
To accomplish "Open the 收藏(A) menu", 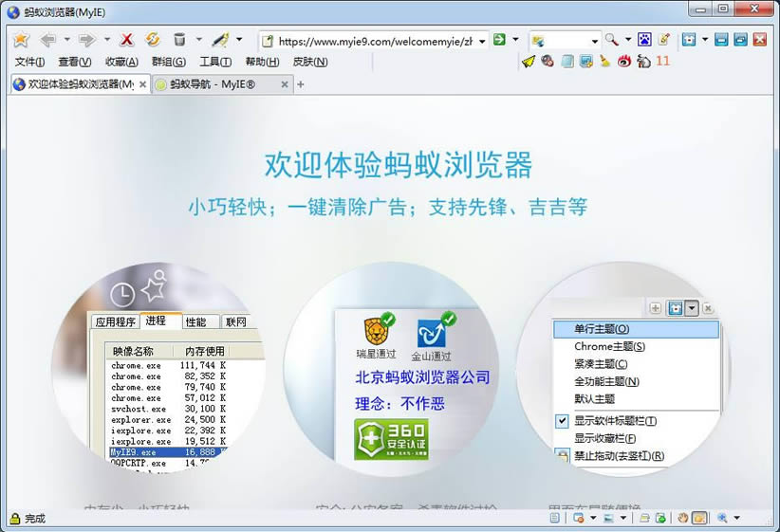I will tap(121, 62).
